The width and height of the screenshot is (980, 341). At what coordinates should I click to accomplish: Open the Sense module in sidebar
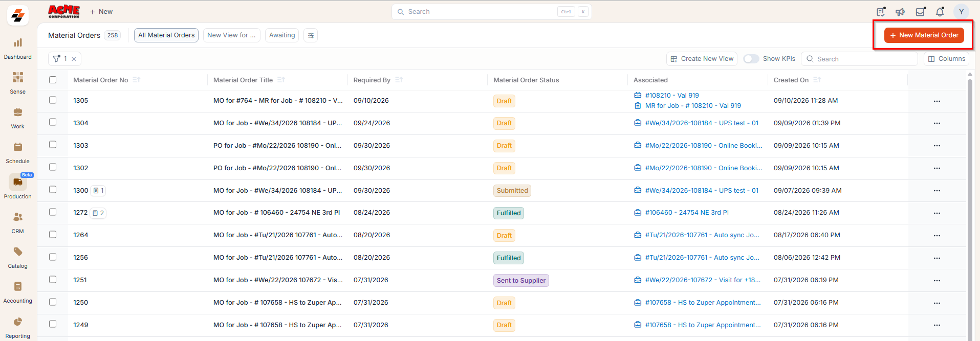(x=18, y=78)
